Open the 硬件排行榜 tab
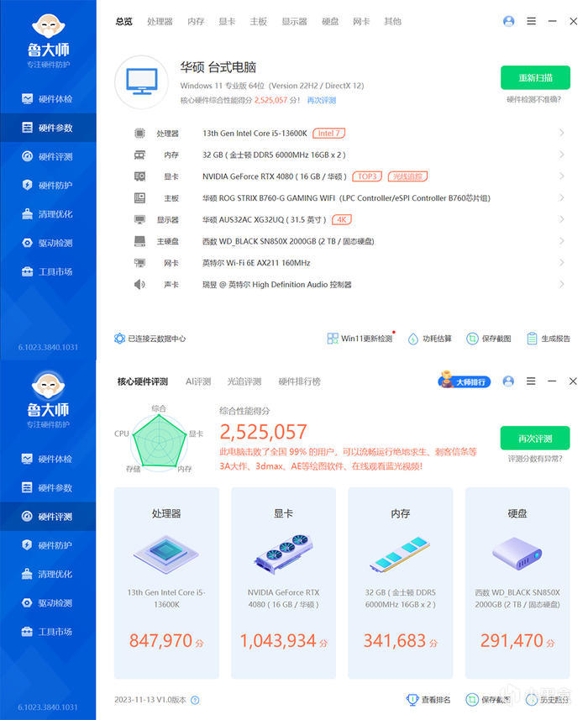The image size is (588, 720). coord(299,381)
